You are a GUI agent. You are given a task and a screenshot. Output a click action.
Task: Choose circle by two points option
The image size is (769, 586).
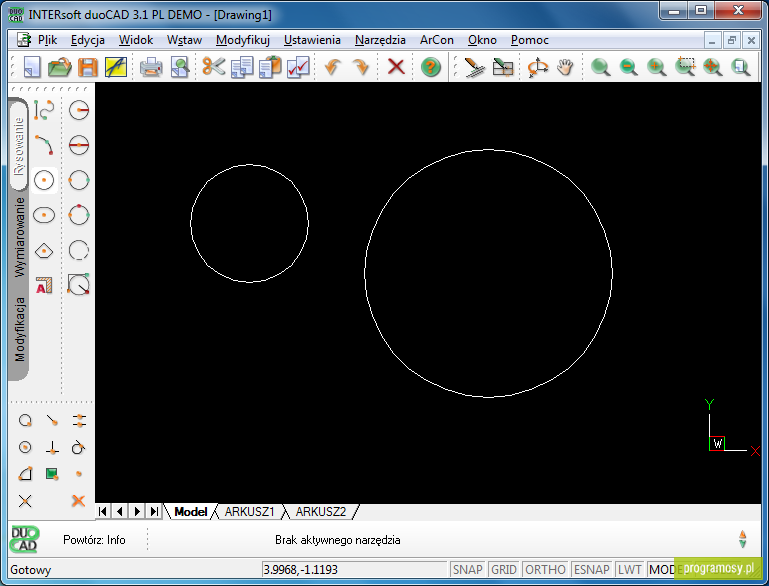coord(78,180)
